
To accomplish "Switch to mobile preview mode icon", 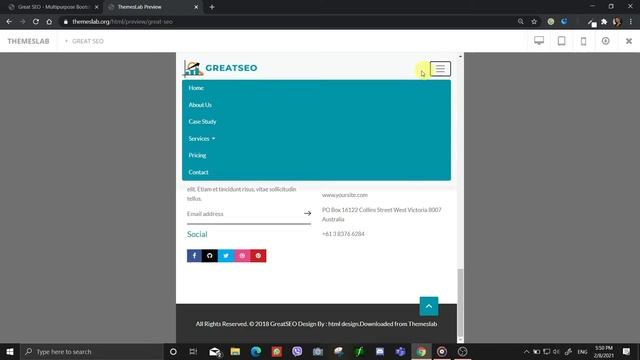I will (584, 41).
